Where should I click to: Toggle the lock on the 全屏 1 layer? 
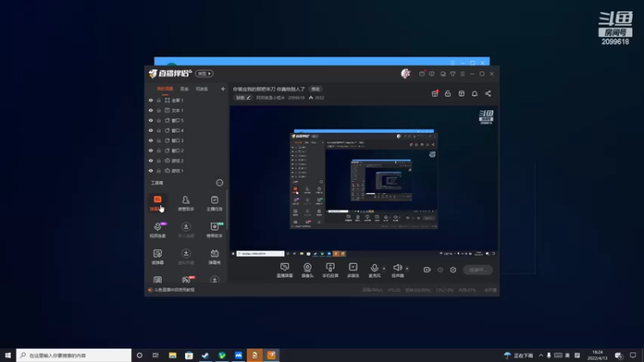[x=159, y=100]
